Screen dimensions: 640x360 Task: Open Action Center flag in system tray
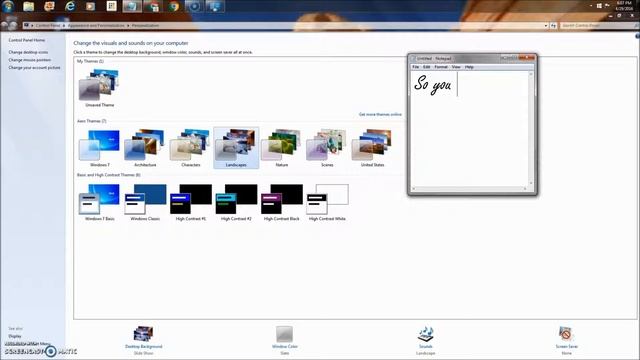coord(607,5)
